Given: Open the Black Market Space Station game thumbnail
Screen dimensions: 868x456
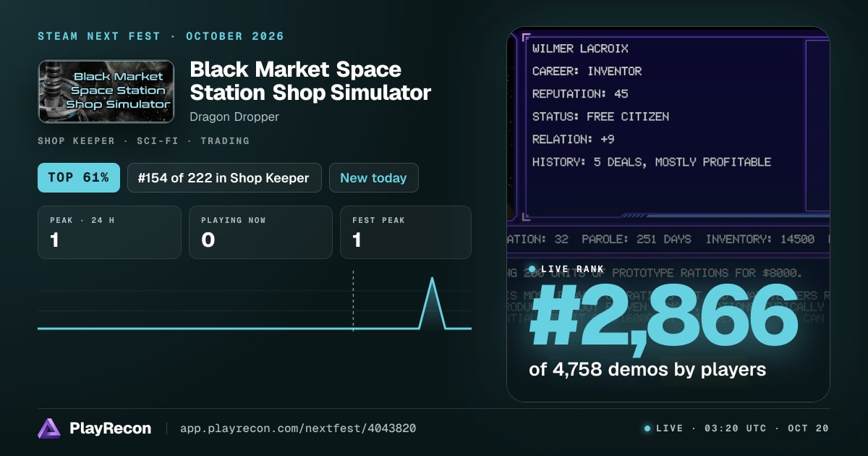Looking at the screenshot, I should point(106,91).
